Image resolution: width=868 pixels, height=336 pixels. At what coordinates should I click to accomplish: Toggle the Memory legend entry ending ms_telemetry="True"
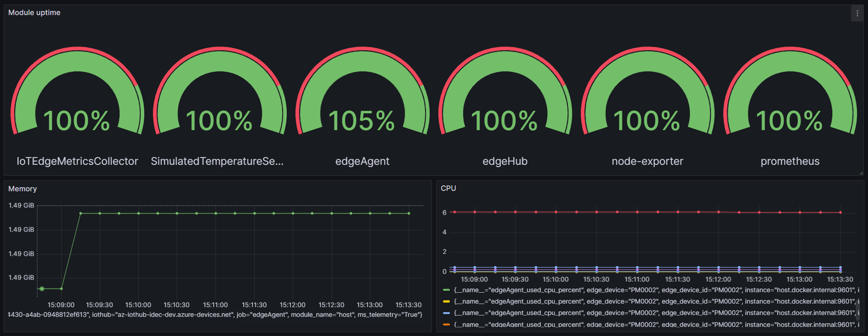pos(215,315)
